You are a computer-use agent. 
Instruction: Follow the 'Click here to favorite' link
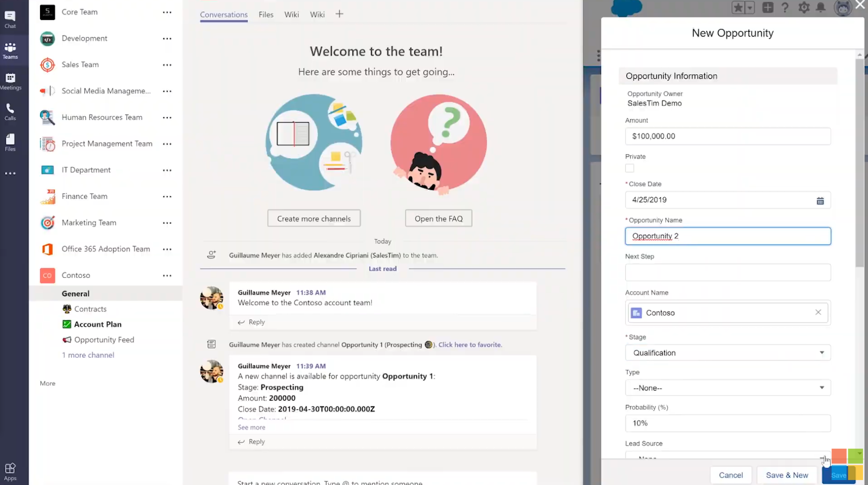coord(470,345)
